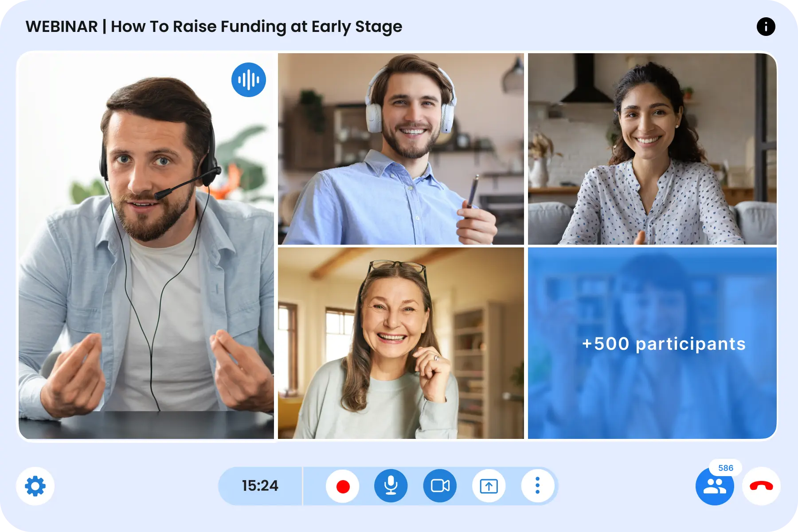This screenshot has height=532, width=798.
Task: Select the man with white headphones video
Action: coord(401,149)
